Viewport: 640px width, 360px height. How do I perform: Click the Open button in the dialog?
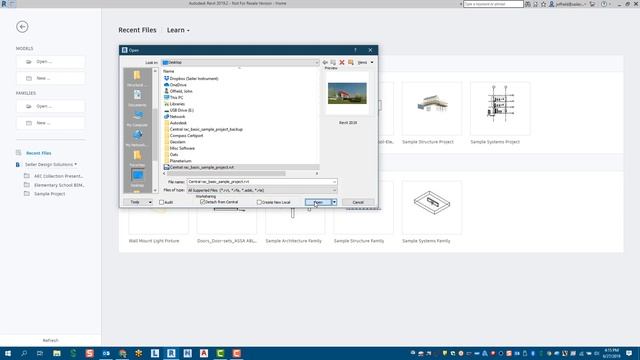point(318,202)
